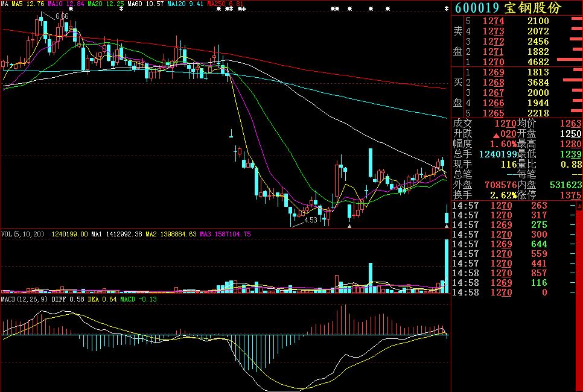Click stock title 600019 宝钢股份
Screen dimensions: 583x392
click(508, 7)
